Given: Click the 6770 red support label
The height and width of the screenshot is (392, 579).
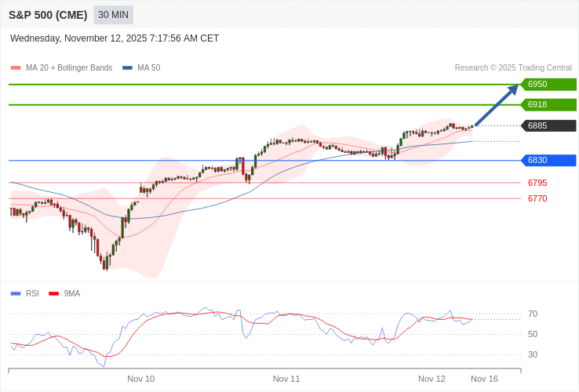Looking at the screenshot, I should tap(537, 198).
